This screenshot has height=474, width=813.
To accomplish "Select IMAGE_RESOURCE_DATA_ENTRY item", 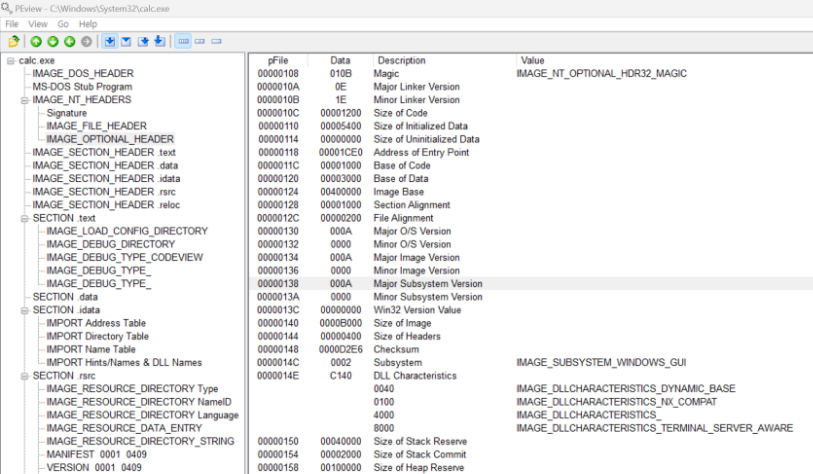I will pos(124,428).
